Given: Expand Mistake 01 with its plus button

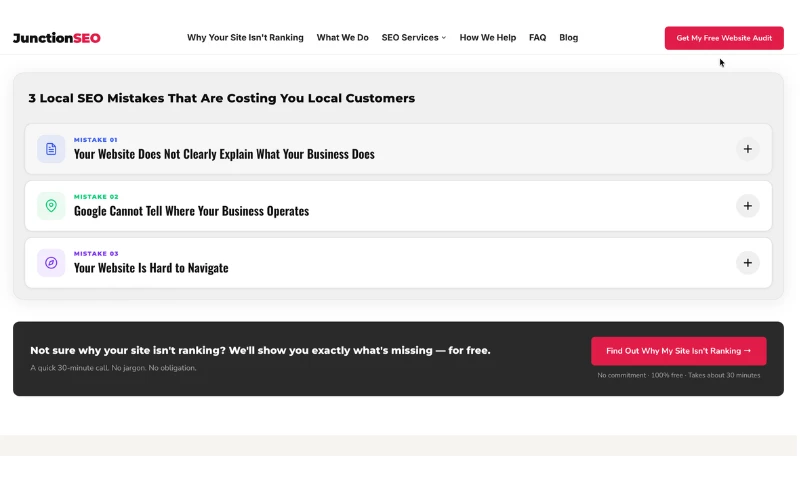Looking at the screenshot, I should pyautogui.click(x=747, y=149).
